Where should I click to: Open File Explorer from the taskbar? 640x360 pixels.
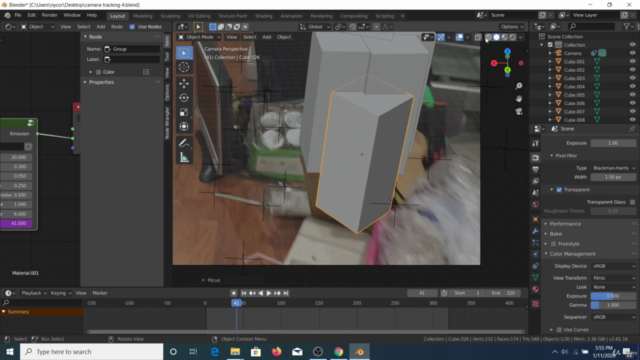point(235,351)
